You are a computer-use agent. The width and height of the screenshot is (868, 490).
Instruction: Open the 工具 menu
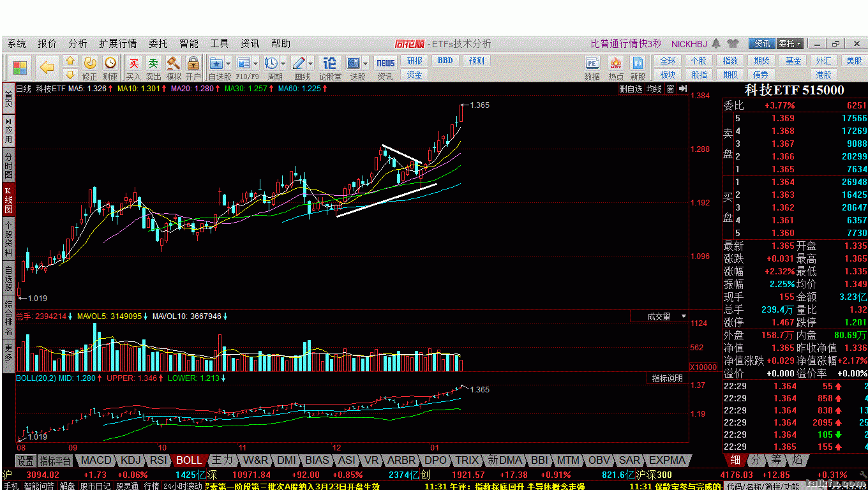220,43
